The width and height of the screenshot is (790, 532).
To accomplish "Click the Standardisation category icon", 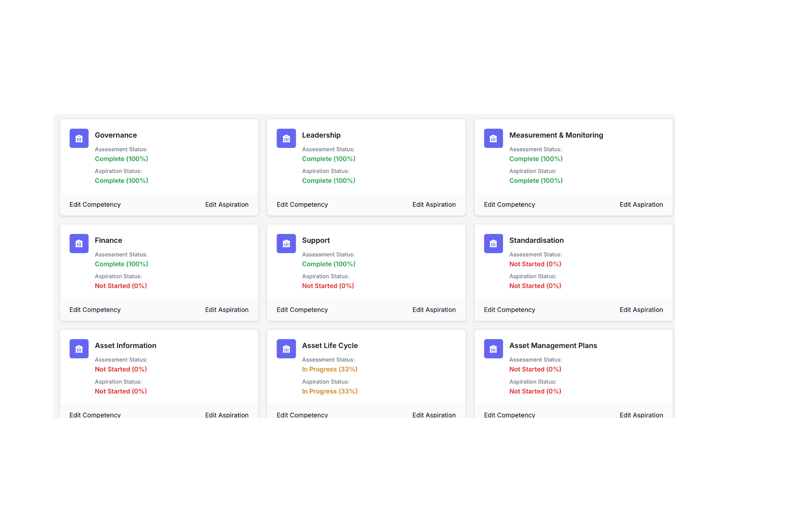I will pyautogui.click(x=493, y=243).
